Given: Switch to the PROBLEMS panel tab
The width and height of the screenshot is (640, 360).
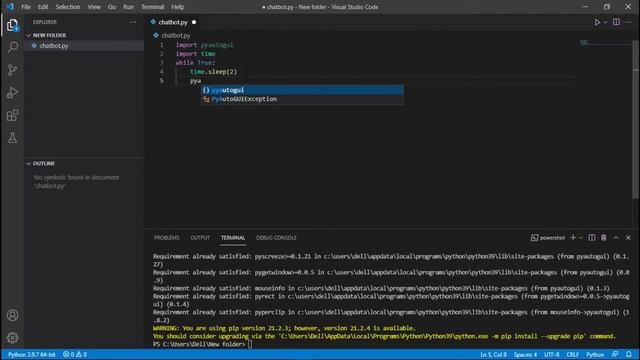Looking at the screenshot, I should [167, 238].
